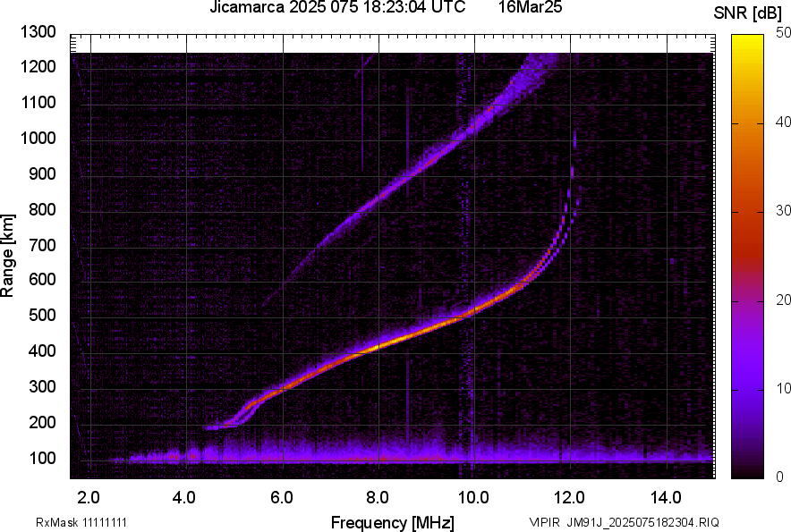The image size is (791, 532).
Task: Click the range tick label '300'
Action: tap(42, 387)
